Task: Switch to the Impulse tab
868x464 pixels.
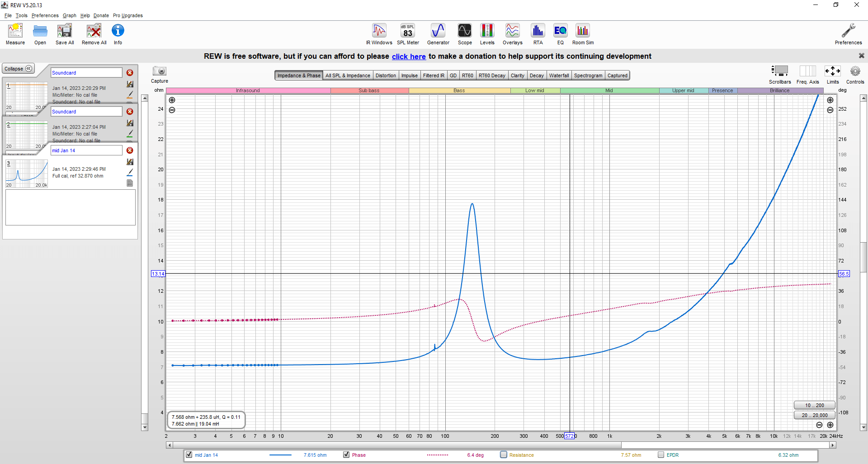Action: pos(410,75)
